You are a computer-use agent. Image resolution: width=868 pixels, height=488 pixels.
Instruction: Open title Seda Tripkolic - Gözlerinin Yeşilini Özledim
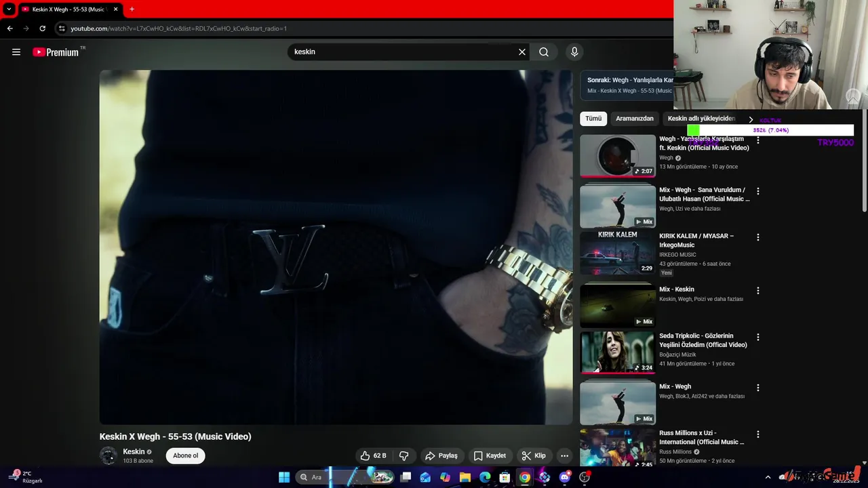click(703, 340)
